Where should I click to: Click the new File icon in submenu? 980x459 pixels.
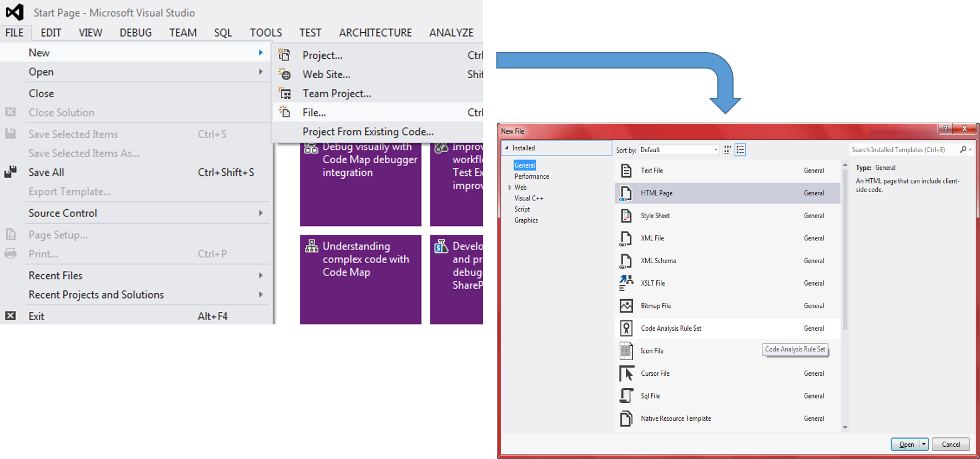(x=284, y=112)
